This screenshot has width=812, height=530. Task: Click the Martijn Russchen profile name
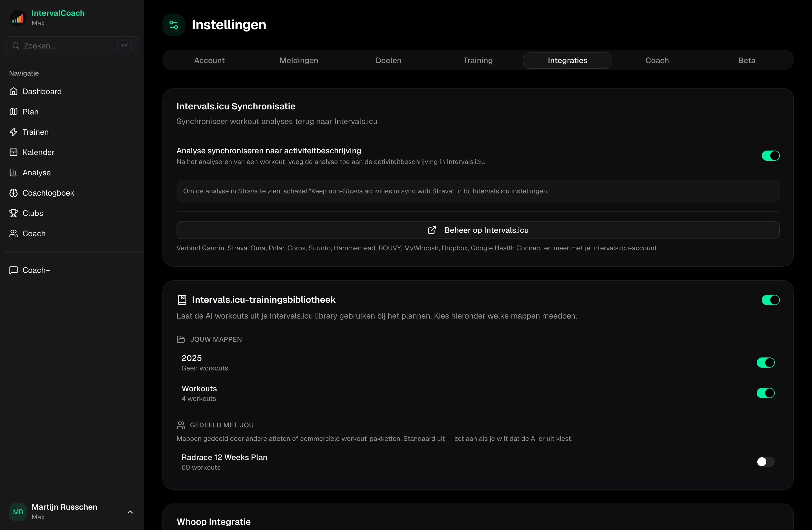click(x=65, y=507)
